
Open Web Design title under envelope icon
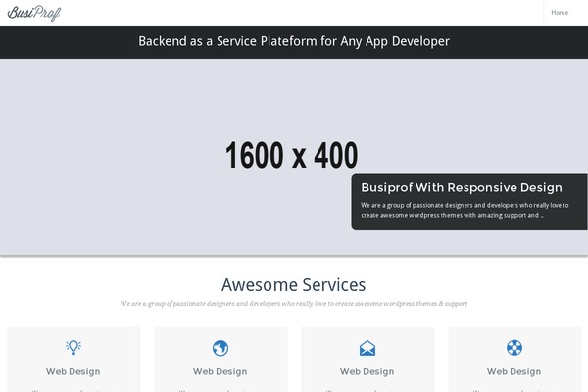point(367,371)
